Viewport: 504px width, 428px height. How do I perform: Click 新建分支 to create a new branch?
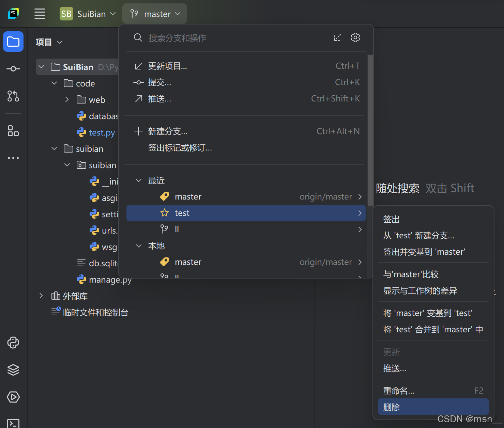pyautogui.click(x=168, y=131)
